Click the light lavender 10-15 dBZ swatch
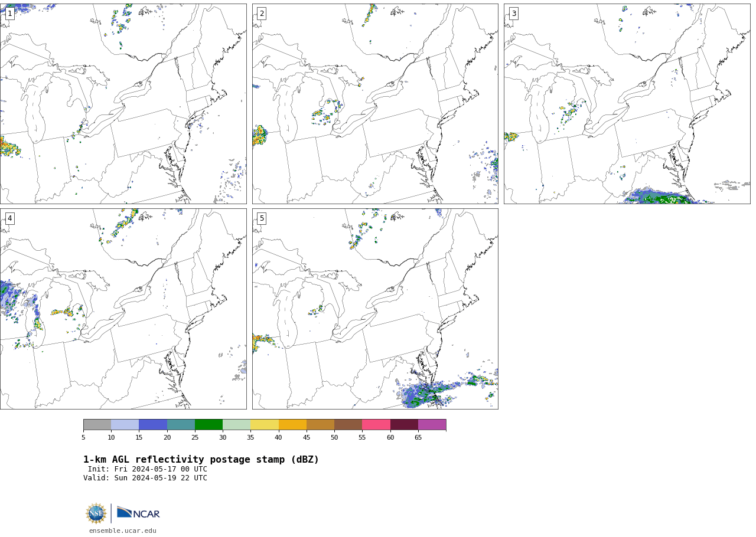The width and height of the screenshot is (756, 537). (x=125, y=425)
